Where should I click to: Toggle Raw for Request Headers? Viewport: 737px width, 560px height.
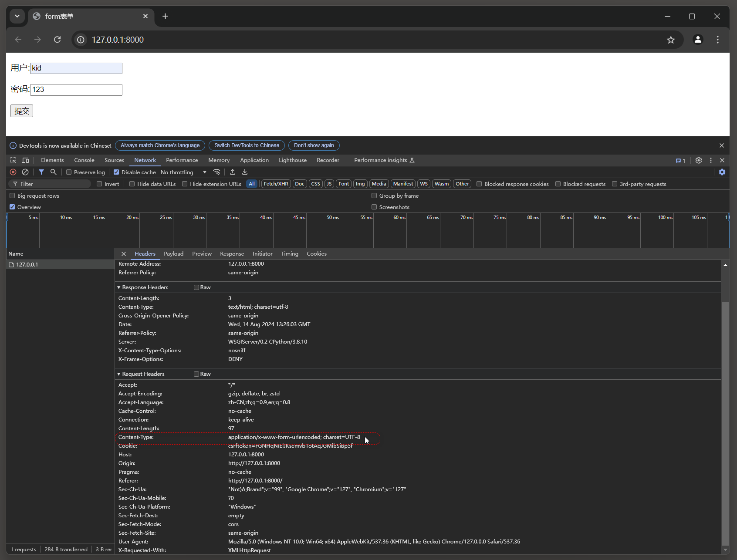[x=196, y=374]
